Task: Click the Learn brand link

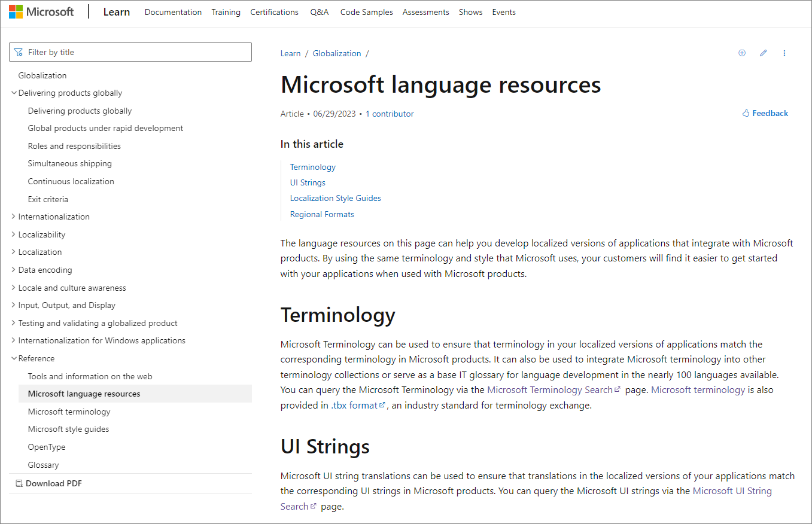Action: 117,12
